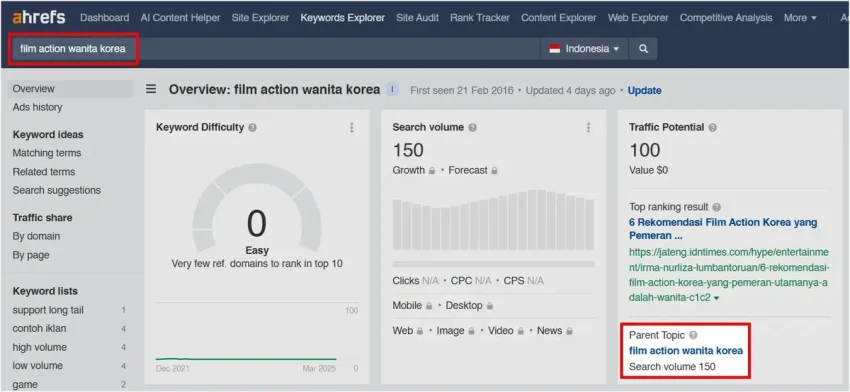Viewport: 850px width, 392px height.
Task: Open Keyword Difficulty three-dot menu
Action: [351, 127]
